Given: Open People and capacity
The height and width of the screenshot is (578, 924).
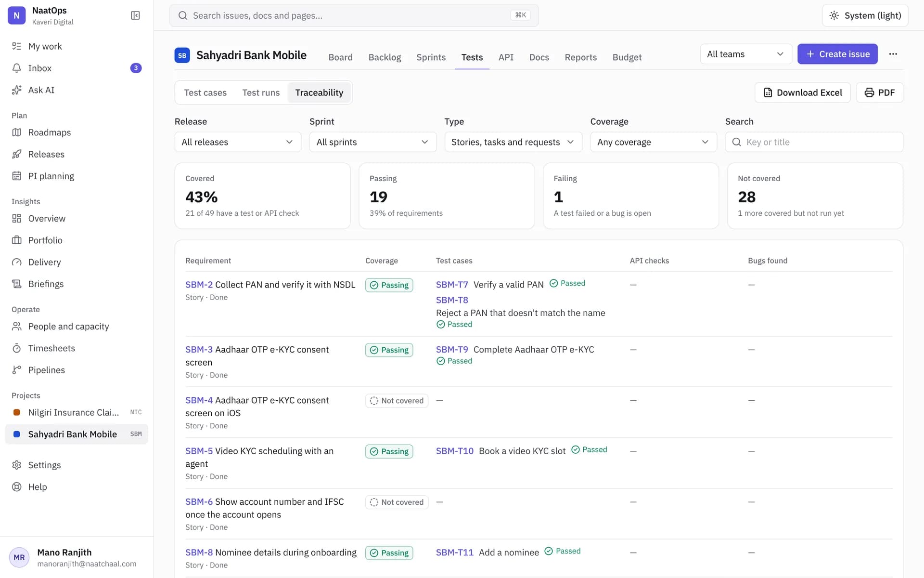Looking at the screenshot, I should [77, 326].
